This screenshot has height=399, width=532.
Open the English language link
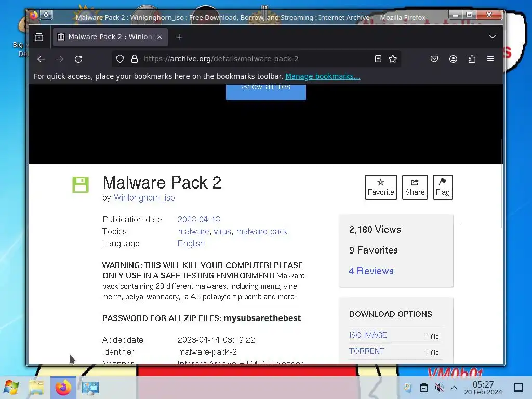pyautogui.click(x=191, y=244)
